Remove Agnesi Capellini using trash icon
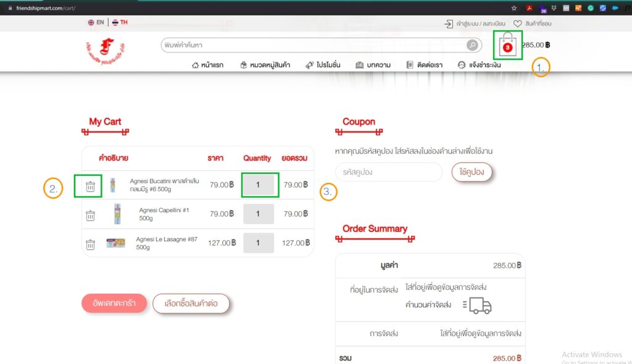 point(90,215)
